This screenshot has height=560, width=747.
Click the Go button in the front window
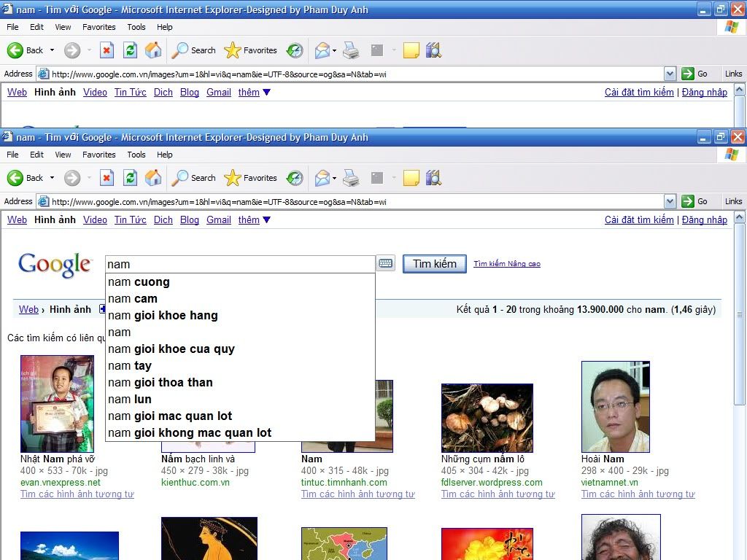click(694, 201)
